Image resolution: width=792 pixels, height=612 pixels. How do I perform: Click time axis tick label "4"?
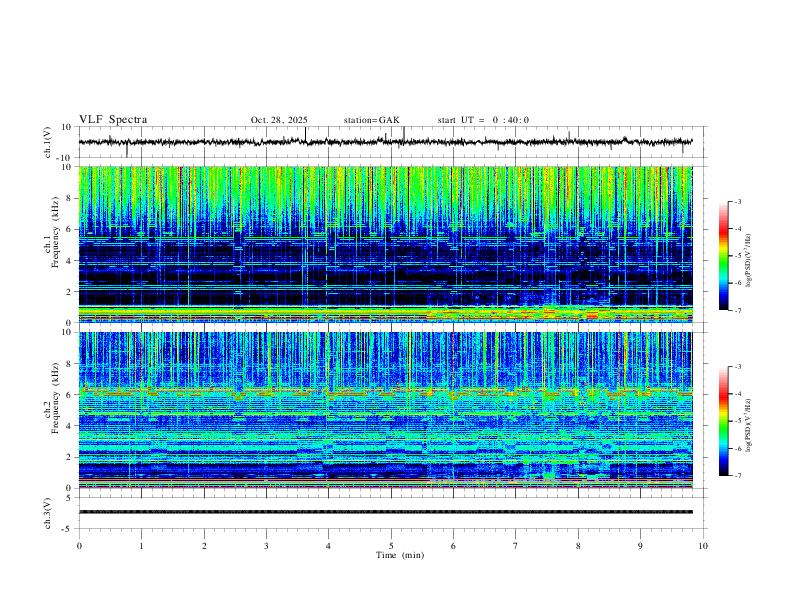[x=328, y=546]
